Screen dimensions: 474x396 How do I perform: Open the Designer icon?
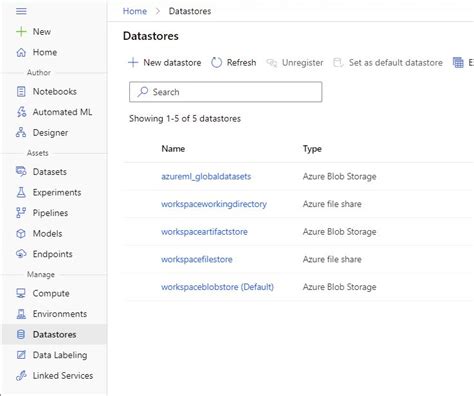(x=21, y=133)
